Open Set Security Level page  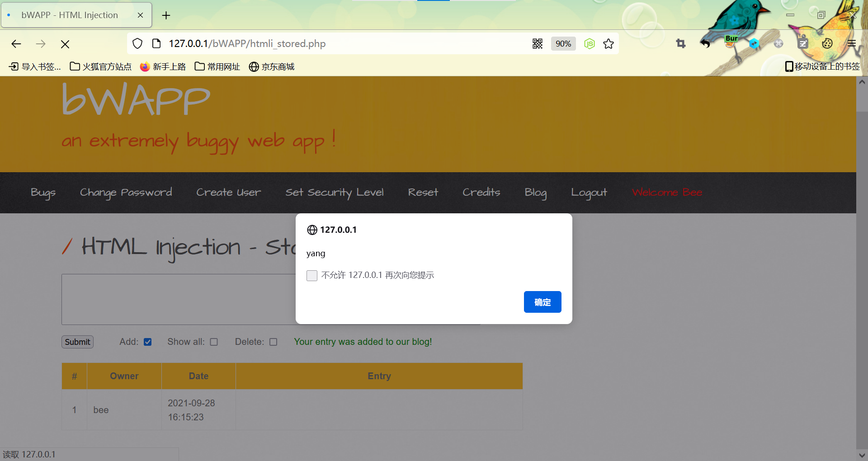[x=335, y=193]
